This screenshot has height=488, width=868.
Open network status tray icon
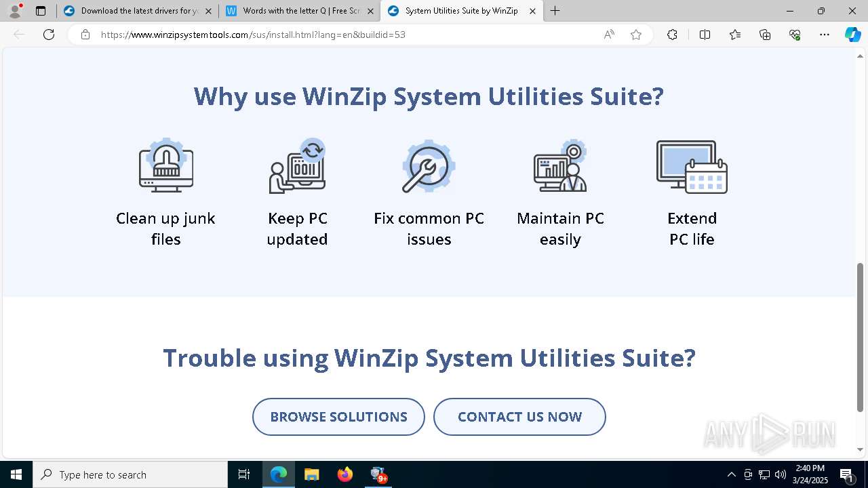click(x=764, y=474)
